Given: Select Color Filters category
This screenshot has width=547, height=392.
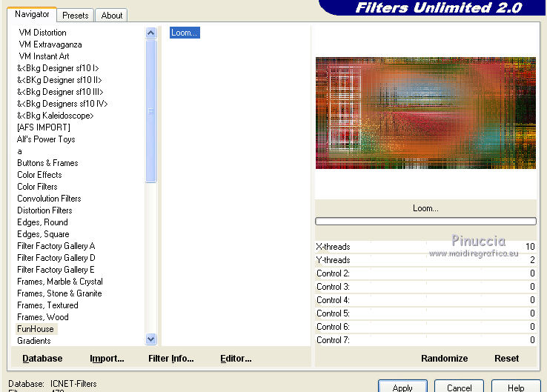Looking at the screenshot, I should tap(37, 187).
